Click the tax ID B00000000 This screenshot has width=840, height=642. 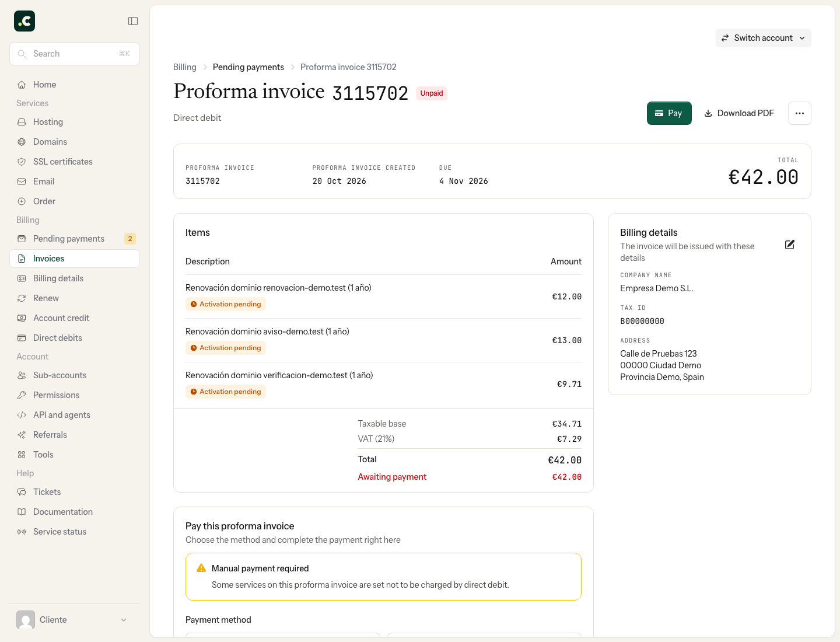pos(642,321)
